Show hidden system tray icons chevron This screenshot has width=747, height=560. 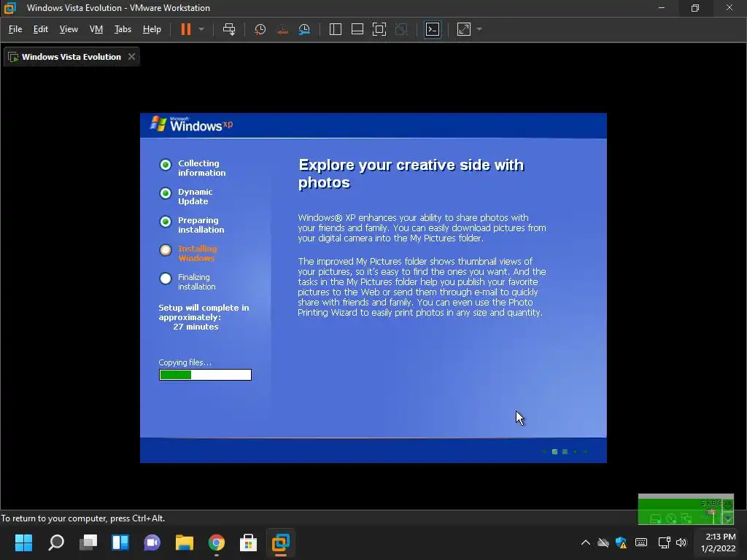pos(586,542)
